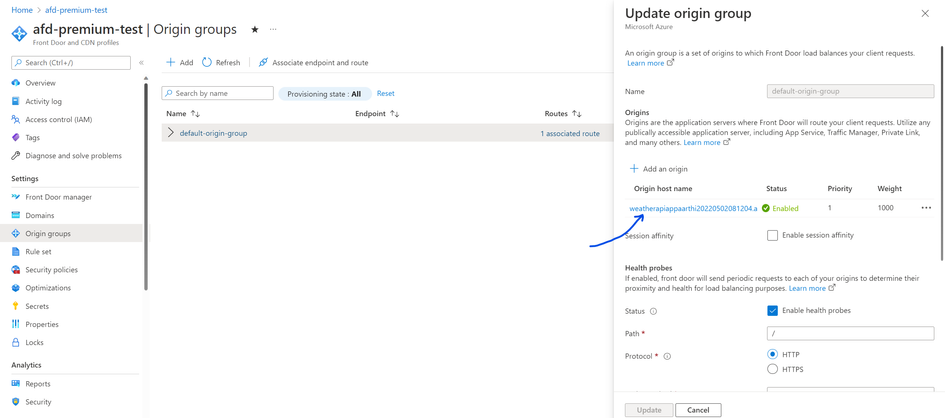Click the Front Door manager icon
The height and width of the screenshot is (418, 945).
coord(16,197)
